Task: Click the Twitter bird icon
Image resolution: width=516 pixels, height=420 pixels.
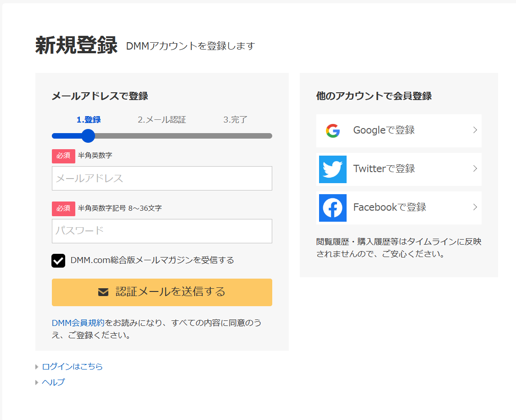Action: [x=333, y=169]
